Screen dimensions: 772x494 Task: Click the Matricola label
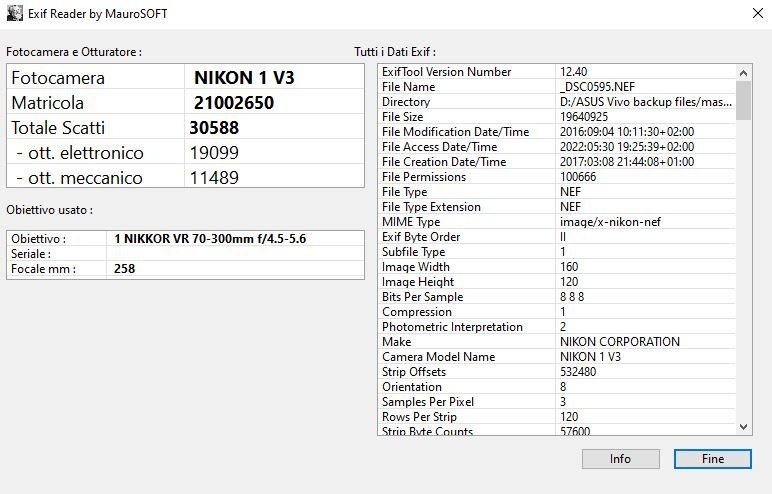point(48,102)
